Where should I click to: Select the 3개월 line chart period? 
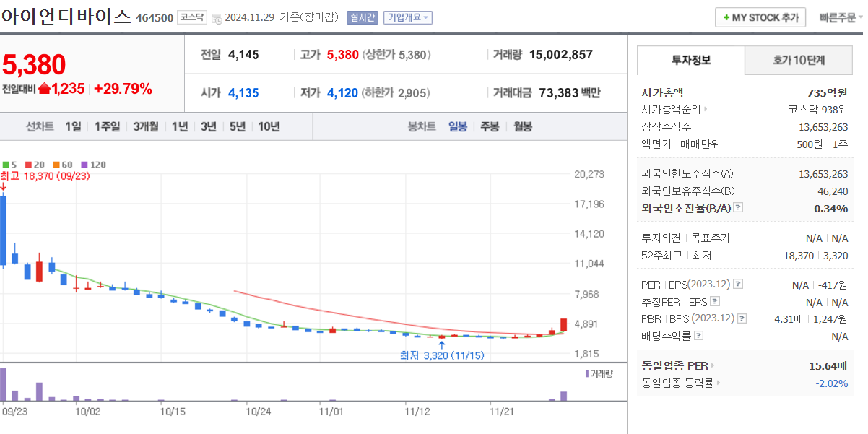pos(146,126)
